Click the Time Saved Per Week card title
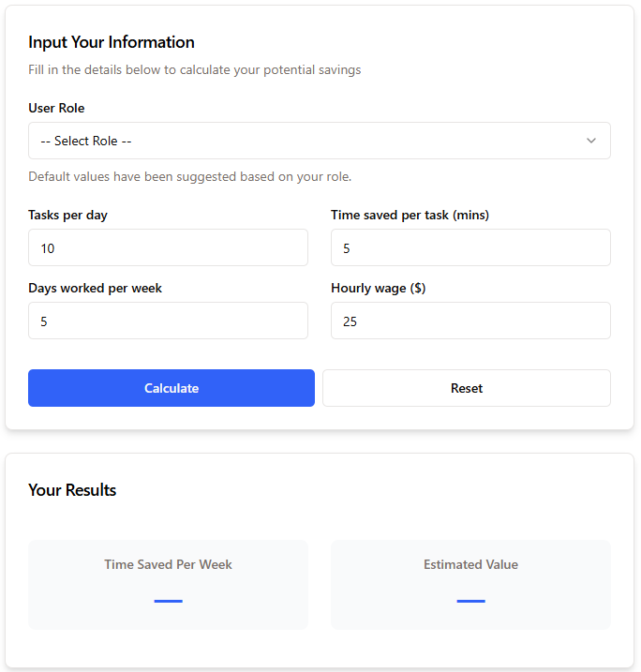 (x=168, y=564)
